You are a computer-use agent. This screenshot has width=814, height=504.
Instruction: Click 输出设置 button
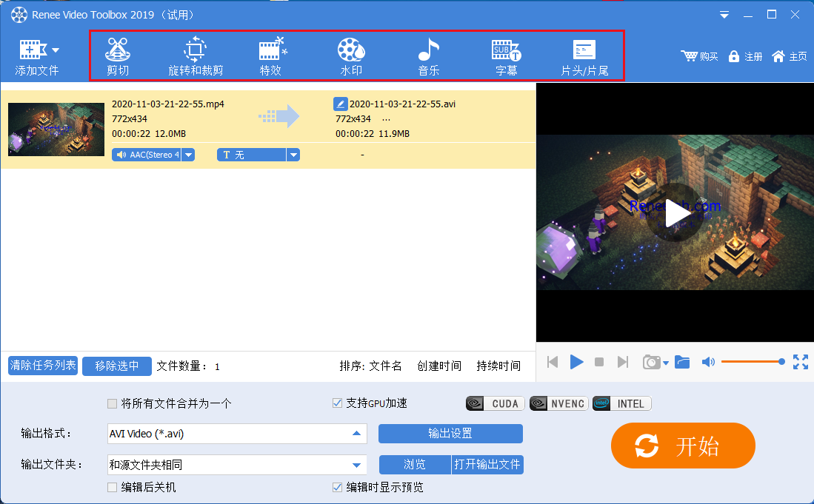[x=450, y=434]
